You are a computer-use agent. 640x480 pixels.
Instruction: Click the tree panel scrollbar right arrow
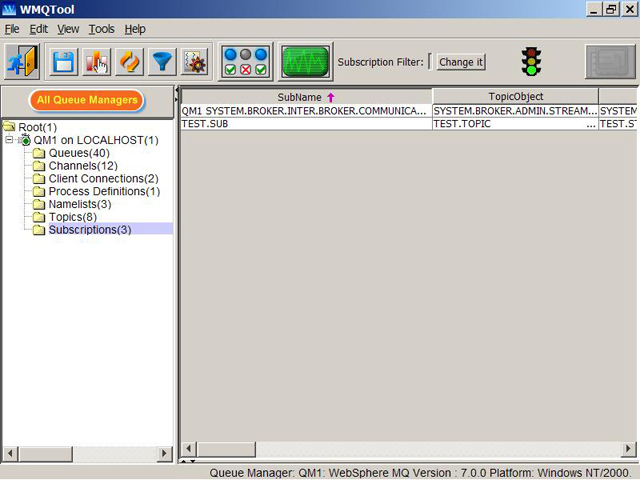coord(164,453)
